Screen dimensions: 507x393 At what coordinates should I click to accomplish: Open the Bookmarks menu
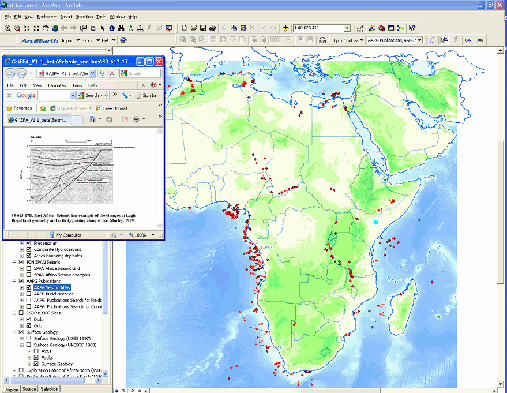[46, 17]
